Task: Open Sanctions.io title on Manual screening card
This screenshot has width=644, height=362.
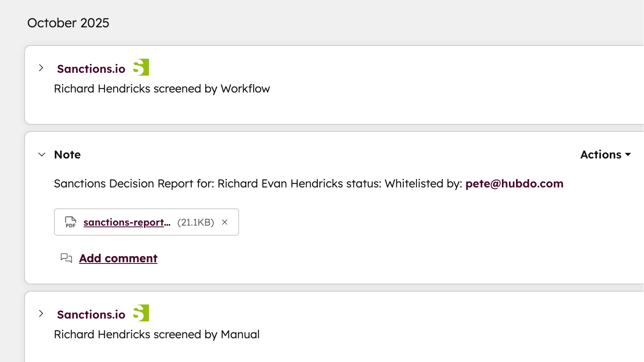Action: tap(91, 315)
